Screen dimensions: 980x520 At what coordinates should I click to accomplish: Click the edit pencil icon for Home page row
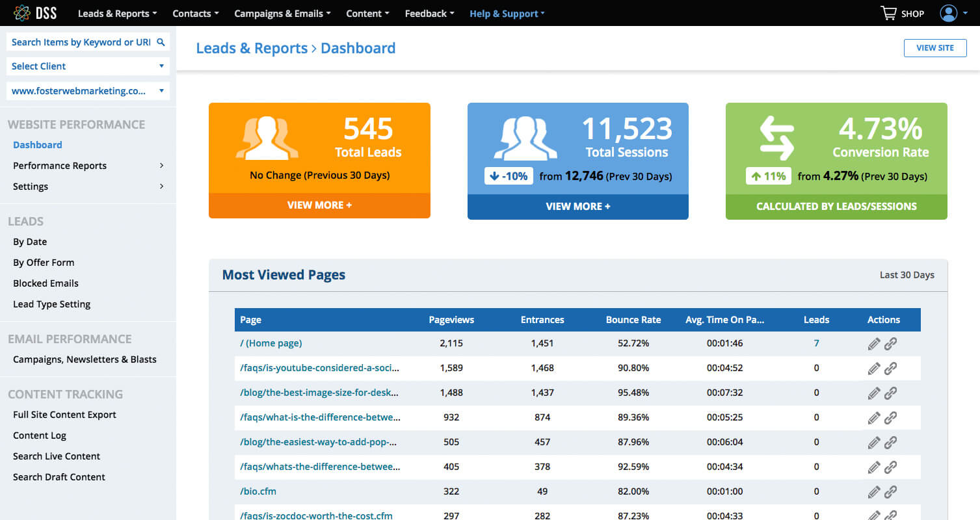pos(874,344)
